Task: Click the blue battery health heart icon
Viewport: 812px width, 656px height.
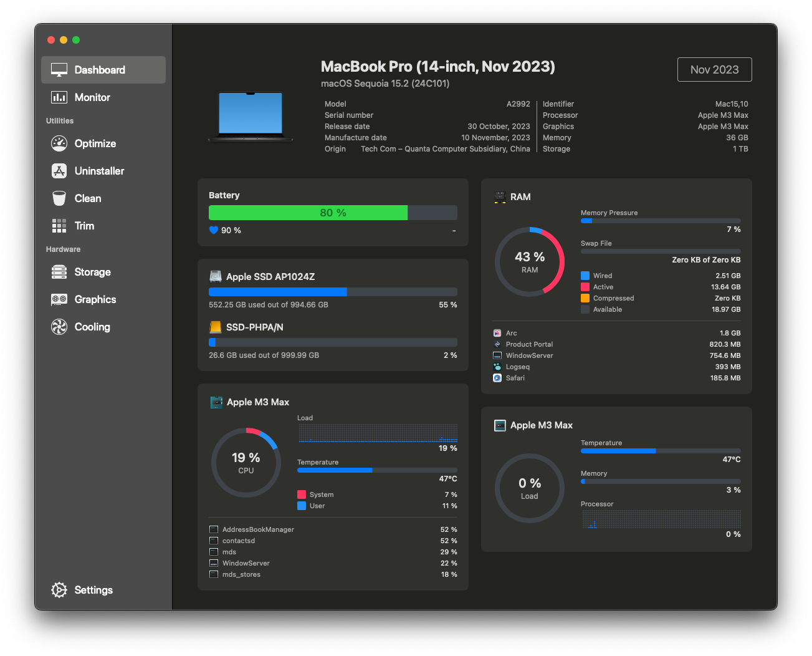Action: tap(214, 230)
